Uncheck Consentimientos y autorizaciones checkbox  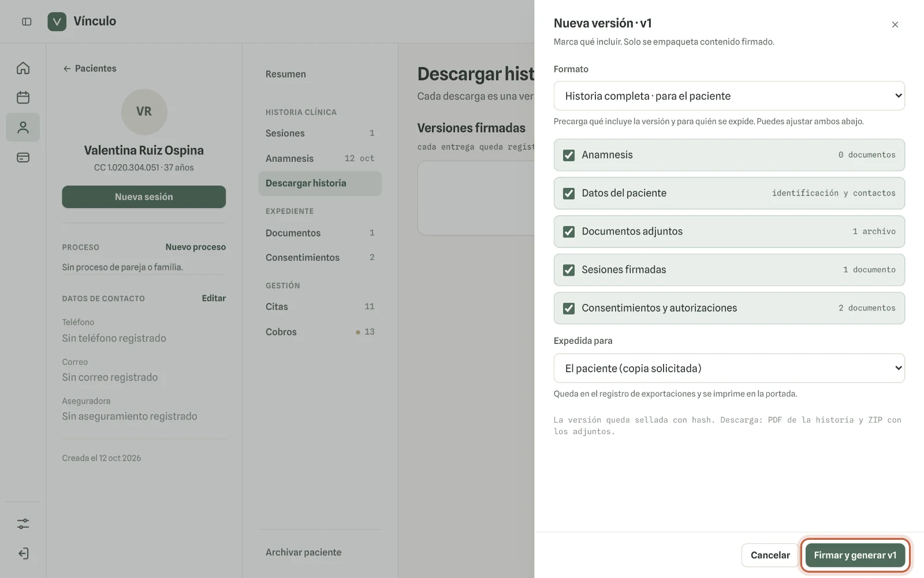[x=569, y=308]
